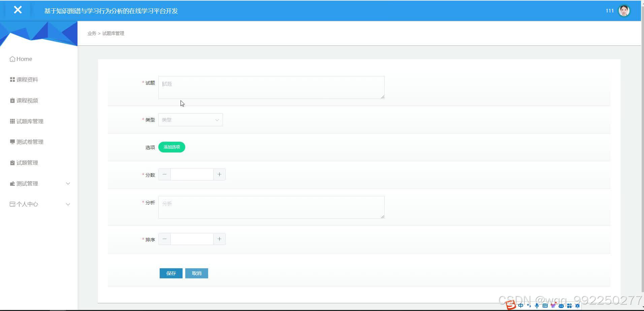Go to the Home menu item
The width and height of the screenshot is (644, 311).
coord(39,59)
